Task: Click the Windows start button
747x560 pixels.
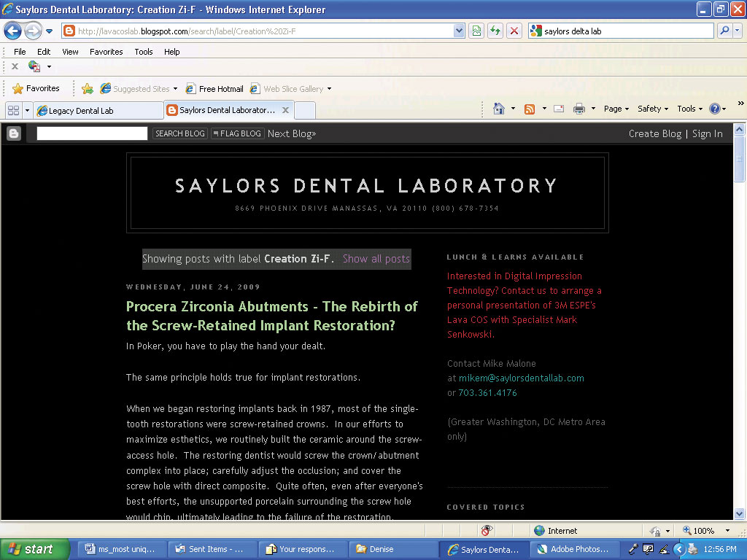Action: [x=34, y=549]
